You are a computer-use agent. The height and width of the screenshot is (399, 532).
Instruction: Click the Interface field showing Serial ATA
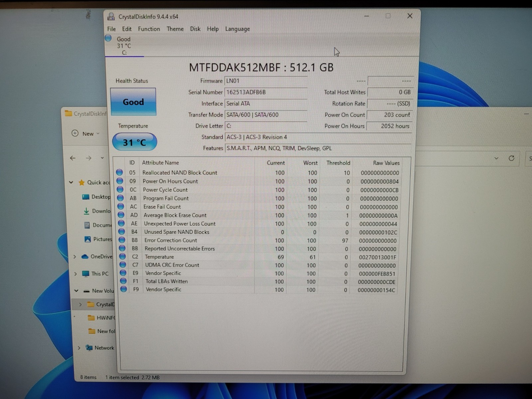266,103
